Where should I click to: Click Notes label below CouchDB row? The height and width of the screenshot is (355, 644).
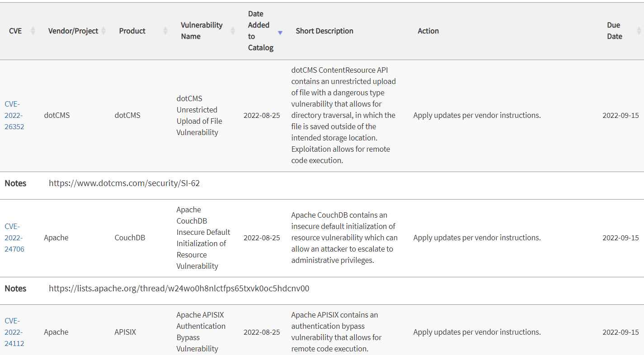15,288
